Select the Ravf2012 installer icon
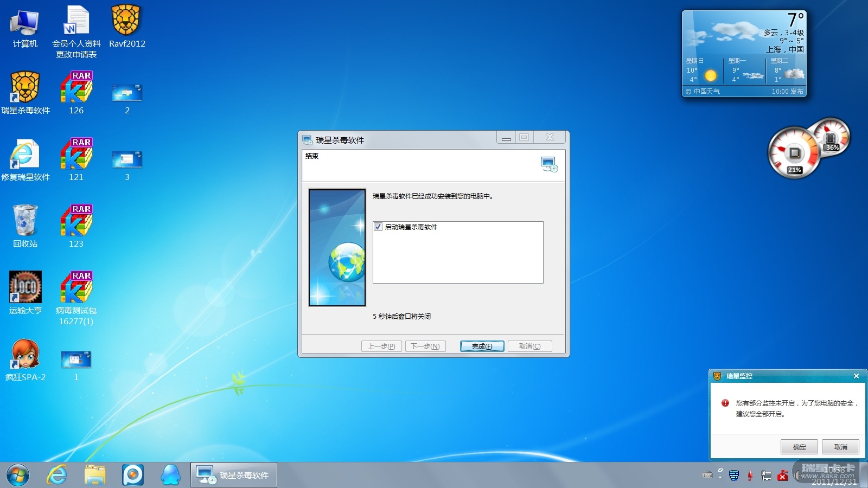The image size is (868, 488). [x=127, y=27]
